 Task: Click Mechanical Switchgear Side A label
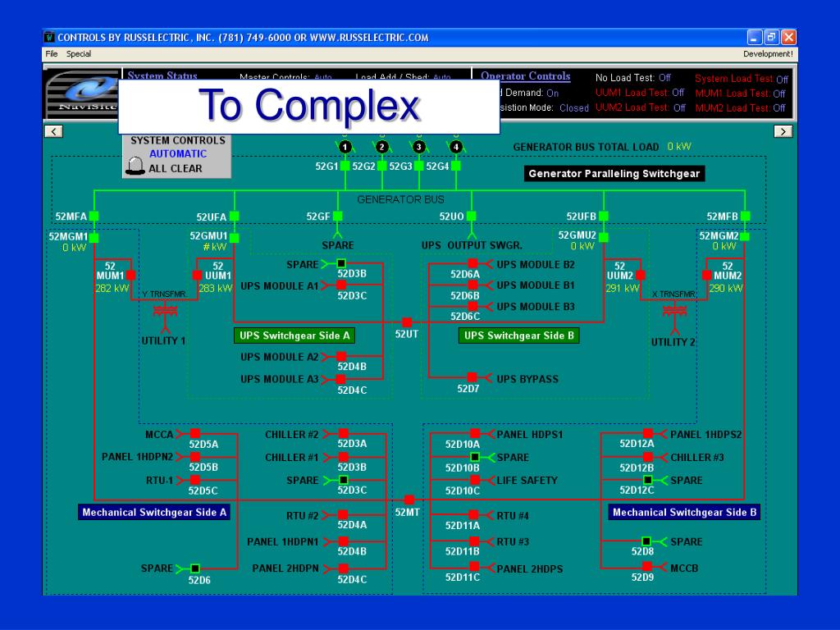tap(154, 512)
